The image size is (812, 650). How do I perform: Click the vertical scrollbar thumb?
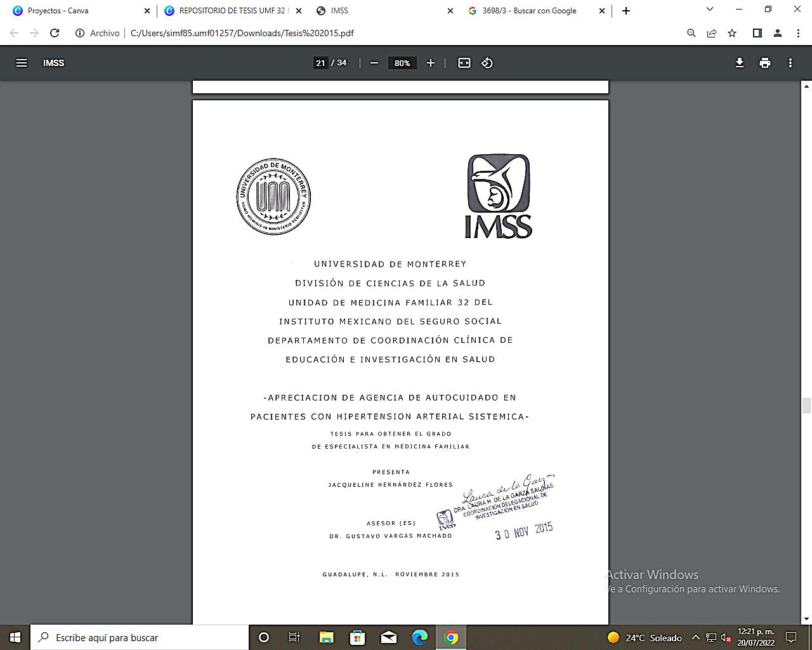coord(807,406)
